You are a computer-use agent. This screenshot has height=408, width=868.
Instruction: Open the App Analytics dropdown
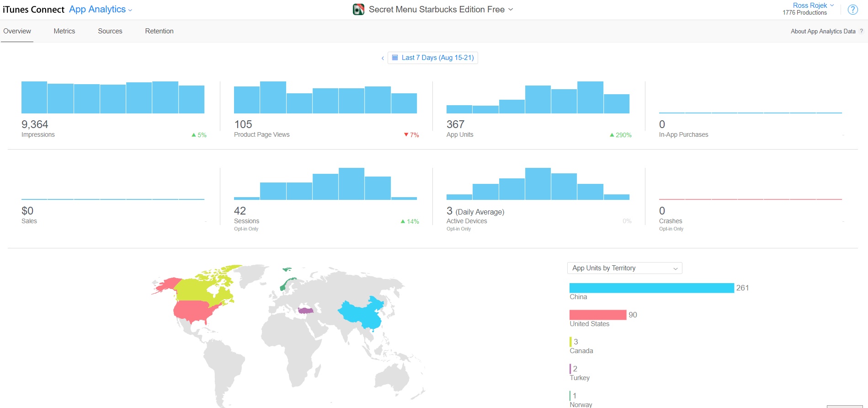click(x=101, y=10)
